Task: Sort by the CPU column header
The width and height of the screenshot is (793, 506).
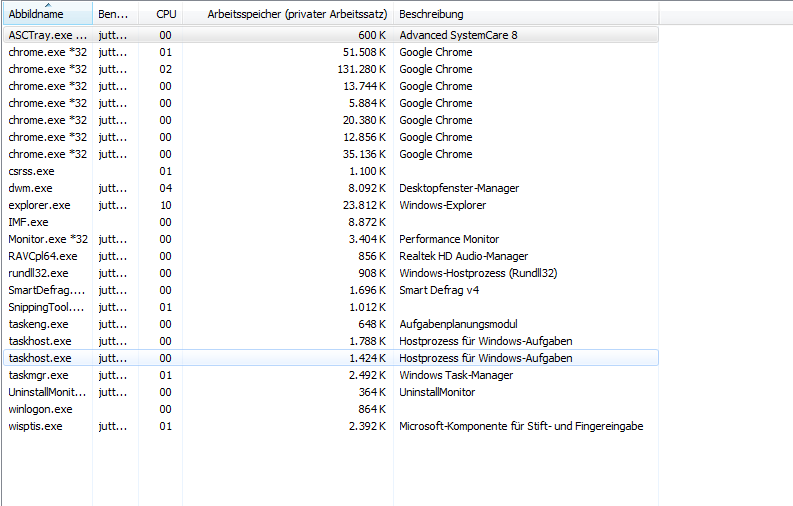Action: [x=161, y=14]
